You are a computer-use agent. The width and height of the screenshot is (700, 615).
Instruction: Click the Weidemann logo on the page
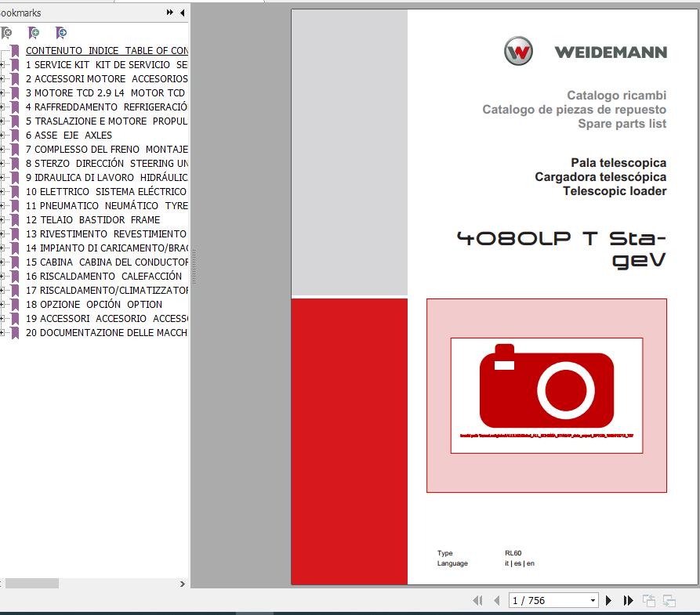[586, 51]
